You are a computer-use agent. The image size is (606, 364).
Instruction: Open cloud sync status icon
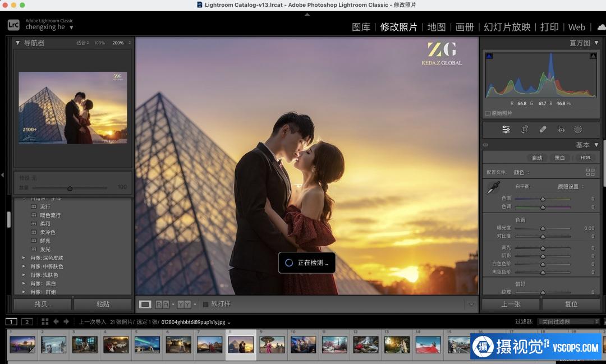pyautogui.click(x=602, y=27)
